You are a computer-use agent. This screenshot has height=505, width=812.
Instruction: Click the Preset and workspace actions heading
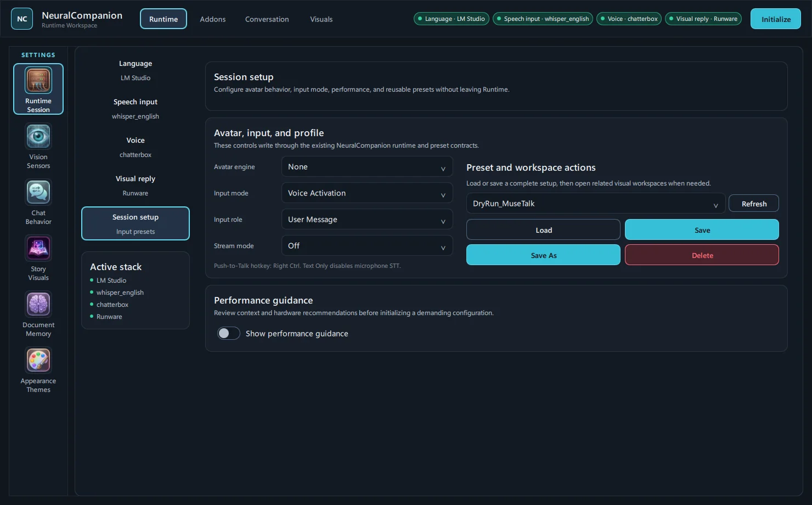531,167
